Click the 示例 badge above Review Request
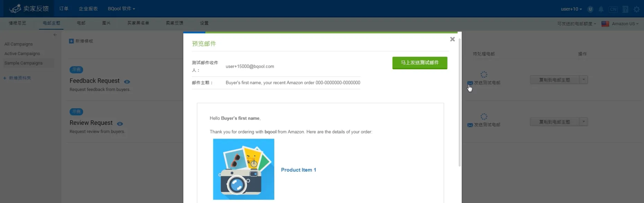 click(76, 112)
